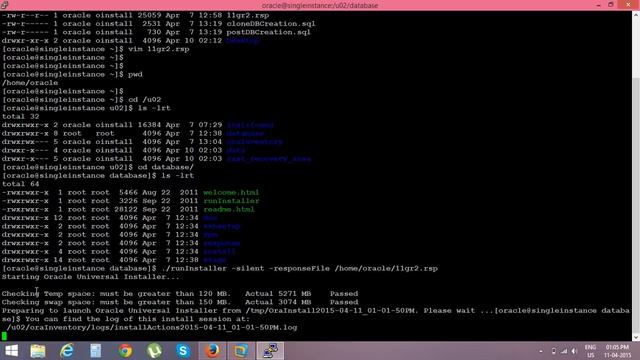Click the green runInstaller file in the listing

point(231,201)
